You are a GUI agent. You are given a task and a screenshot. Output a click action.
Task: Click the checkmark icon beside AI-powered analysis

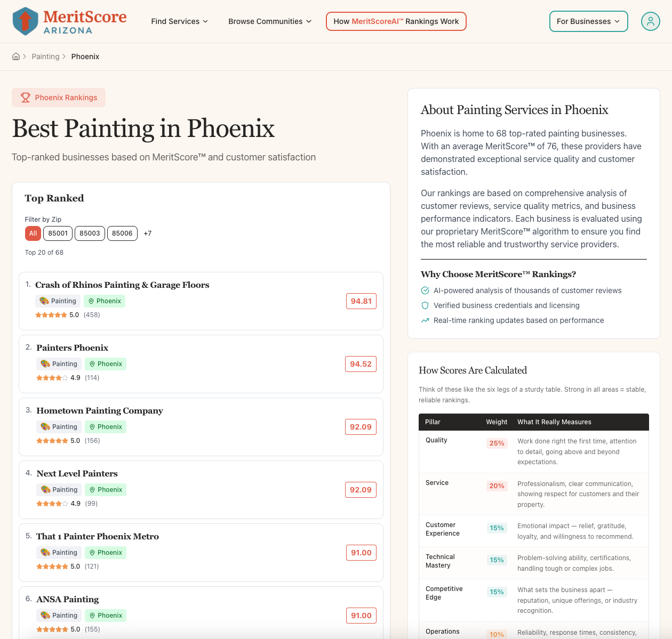point(425,290)
